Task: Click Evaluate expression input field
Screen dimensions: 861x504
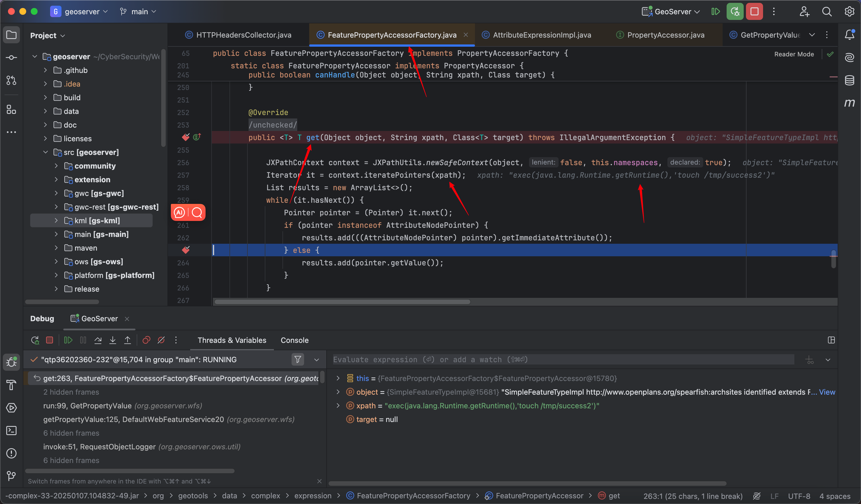Action: pos(563,359)
